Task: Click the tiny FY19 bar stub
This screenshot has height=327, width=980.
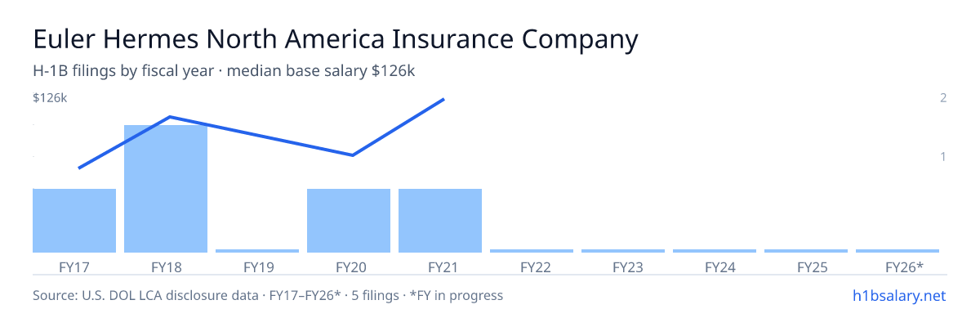Action: (x=257, y=251)
